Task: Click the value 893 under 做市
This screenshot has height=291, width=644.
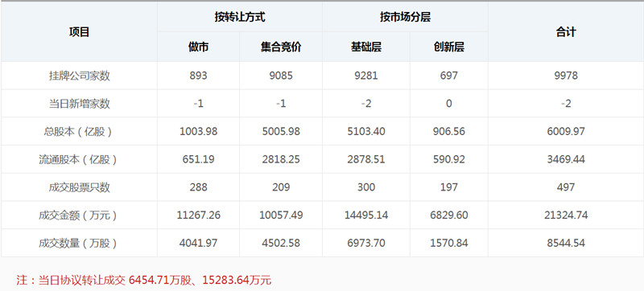Action: [198, 76]
